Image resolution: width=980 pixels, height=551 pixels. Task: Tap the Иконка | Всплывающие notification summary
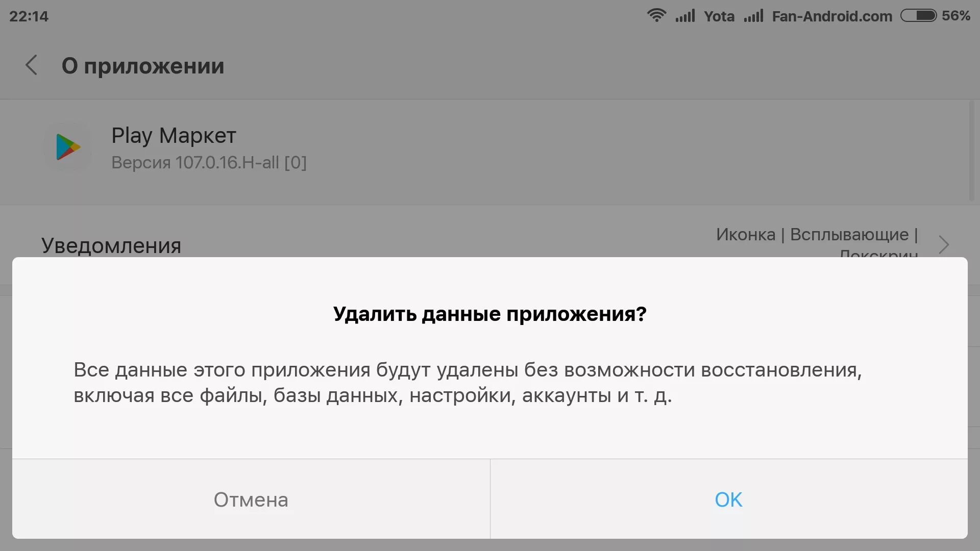pos(817,235)
